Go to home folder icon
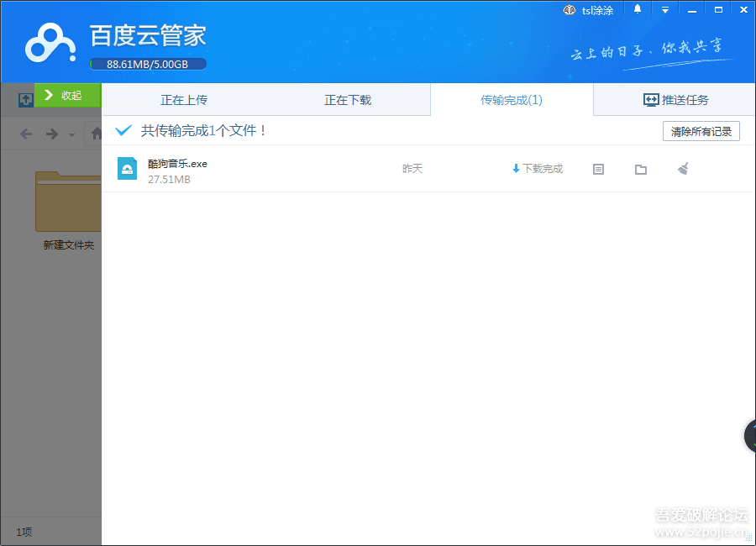The width and height of the screenshot is (756, 546). pos(96,133)
